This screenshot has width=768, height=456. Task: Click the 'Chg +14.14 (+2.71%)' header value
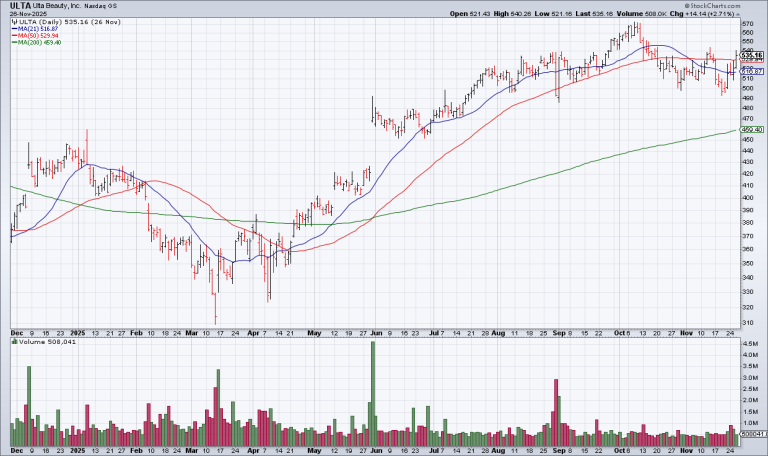(702, 14)
